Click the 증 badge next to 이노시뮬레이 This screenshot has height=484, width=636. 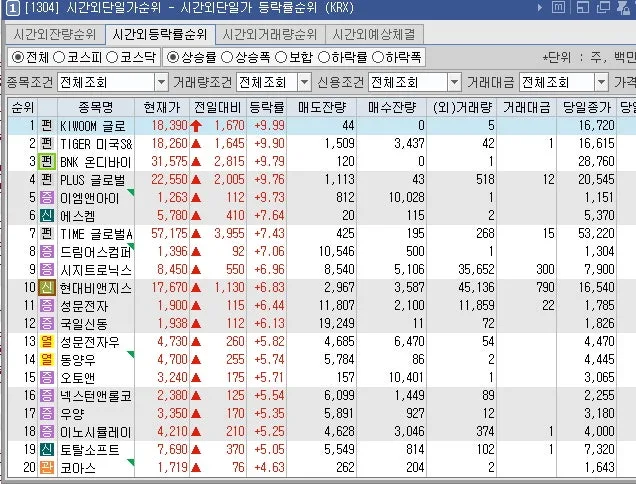point(47,431)
